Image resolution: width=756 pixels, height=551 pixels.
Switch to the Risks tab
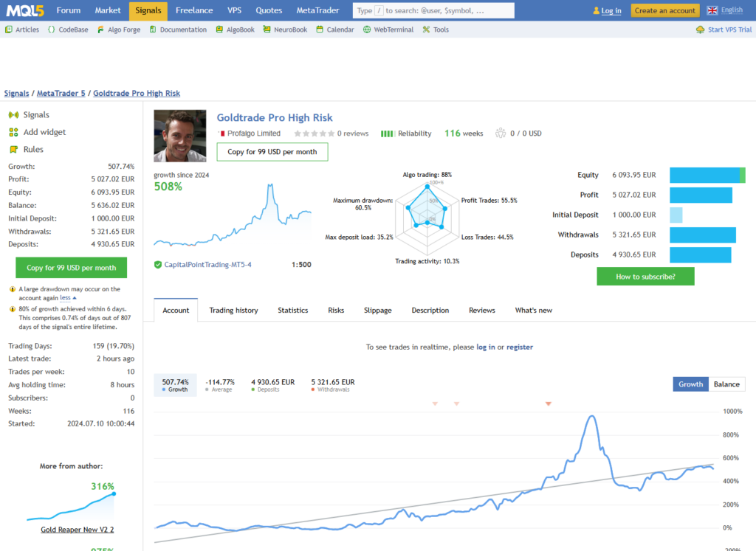coord(336,311)
